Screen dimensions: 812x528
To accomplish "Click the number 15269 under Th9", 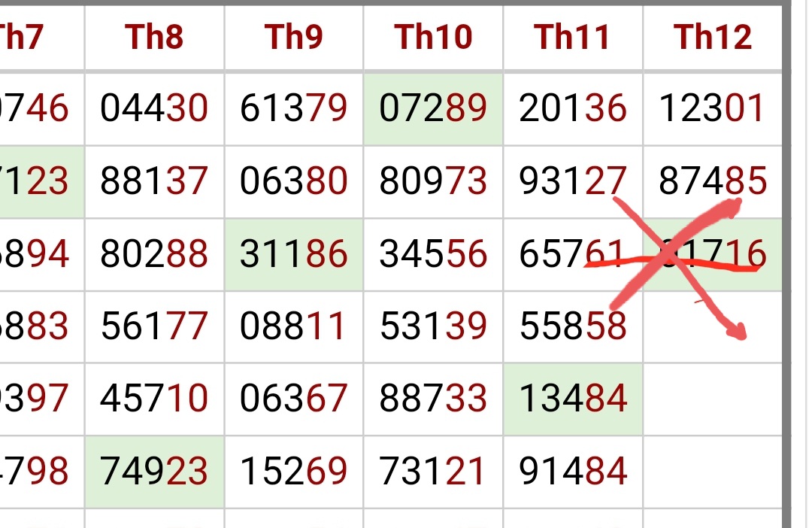I will click(294, 472).
